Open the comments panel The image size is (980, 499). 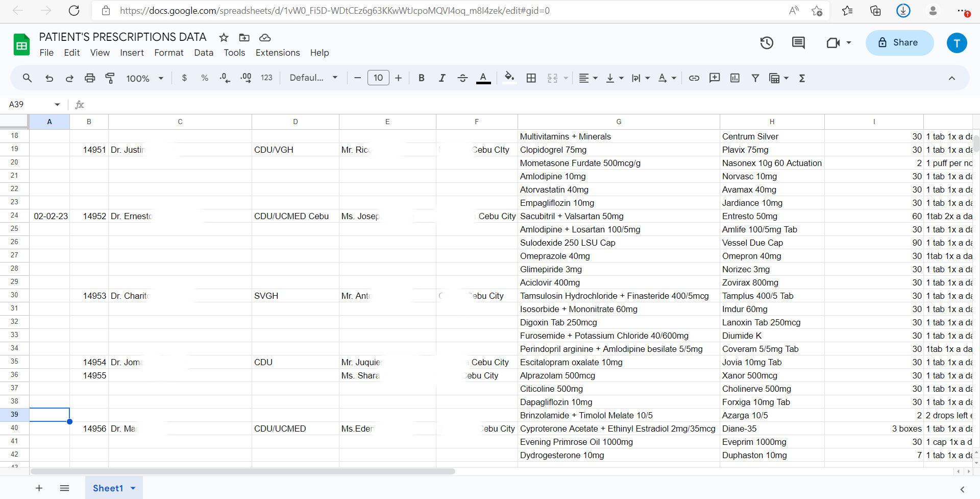pos(798,43)
